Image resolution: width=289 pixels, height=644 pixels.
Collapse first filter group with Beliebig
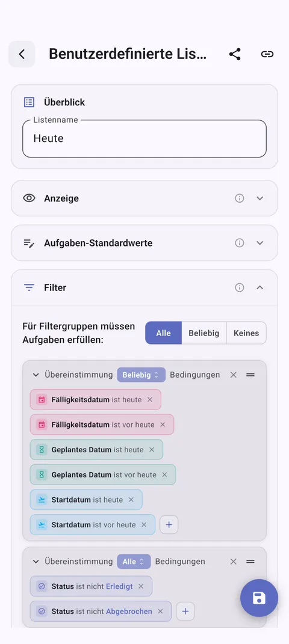[x=36, y=375]
